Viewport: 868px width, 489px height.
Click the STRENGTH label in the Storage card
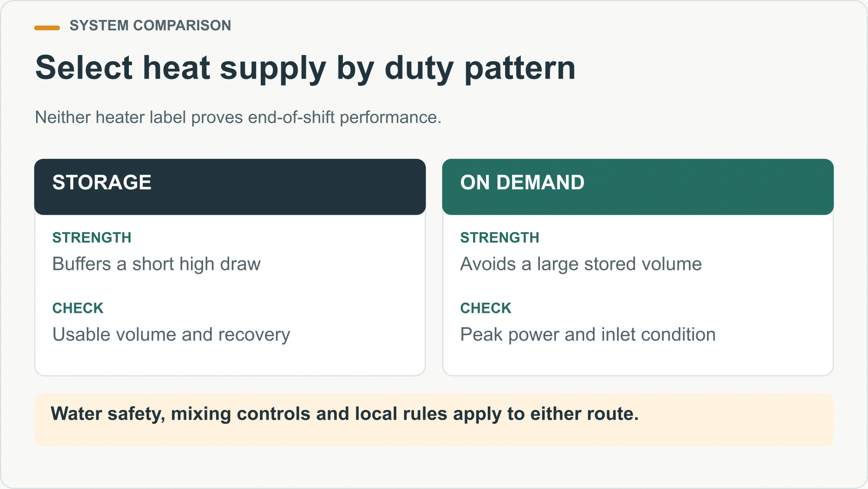92,238
